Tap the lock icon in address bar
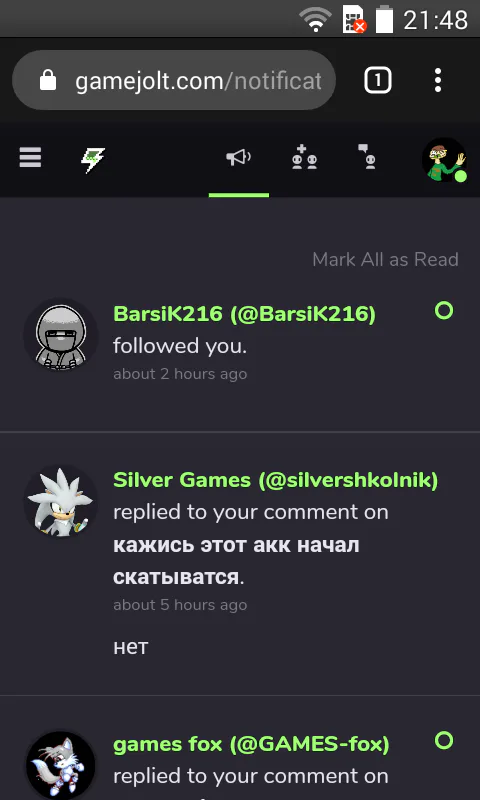480x800 pixels. pos(48,80)
